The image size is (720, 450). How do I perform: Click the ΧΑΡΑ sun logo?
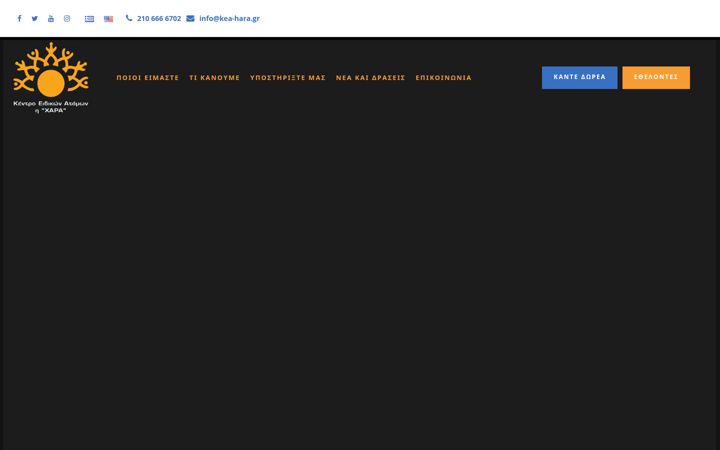[x=51, y=78]
